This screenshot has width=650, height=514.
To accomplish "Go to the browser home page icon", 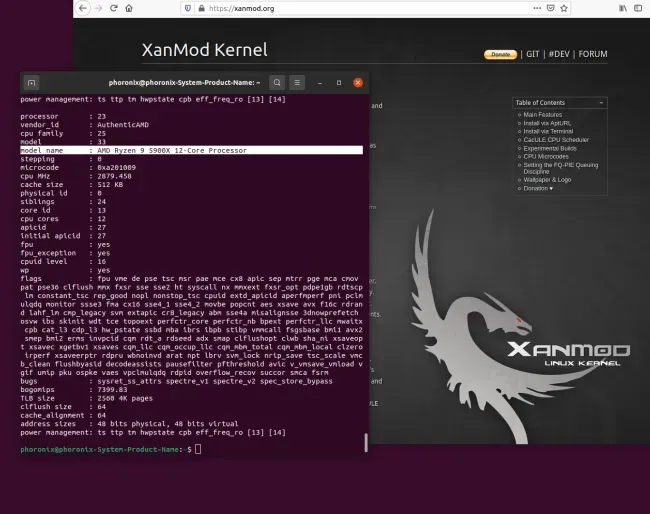I will click(x=129, y=8).
